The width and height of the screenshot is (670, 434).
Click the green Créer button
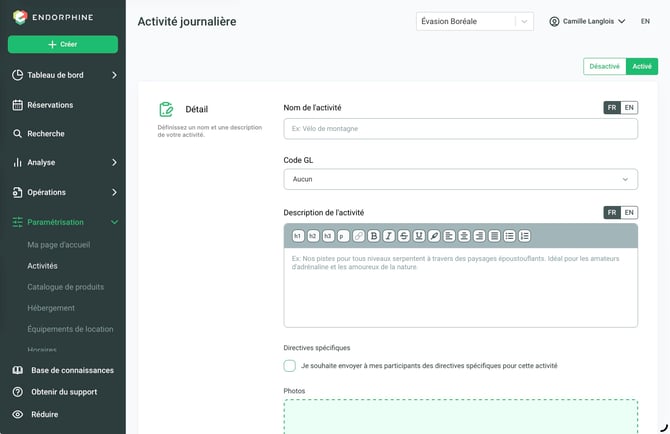63,44
